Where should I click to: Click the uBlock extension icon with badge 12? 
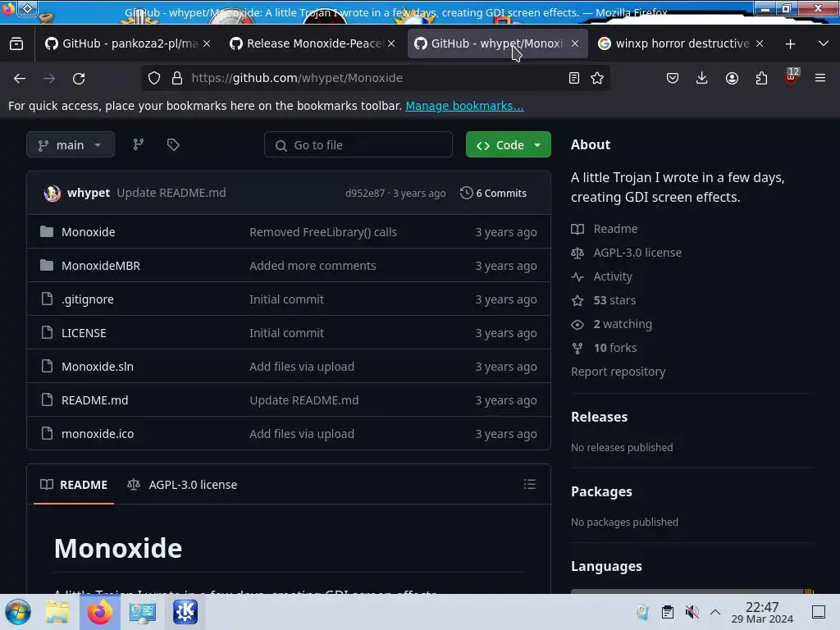point(792,76)
